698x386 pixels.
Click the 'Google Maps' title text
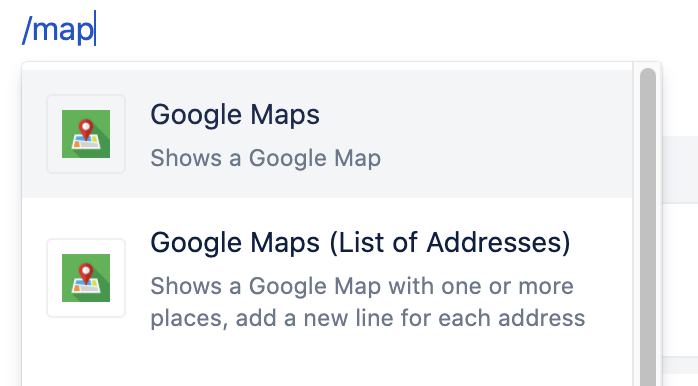pyautogui.click(x=235, y=115)
